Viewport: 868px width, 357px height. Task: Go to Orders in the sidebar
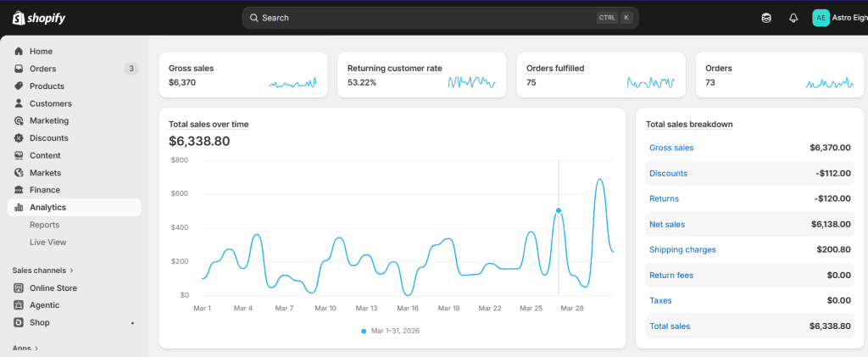click(75, 69)
